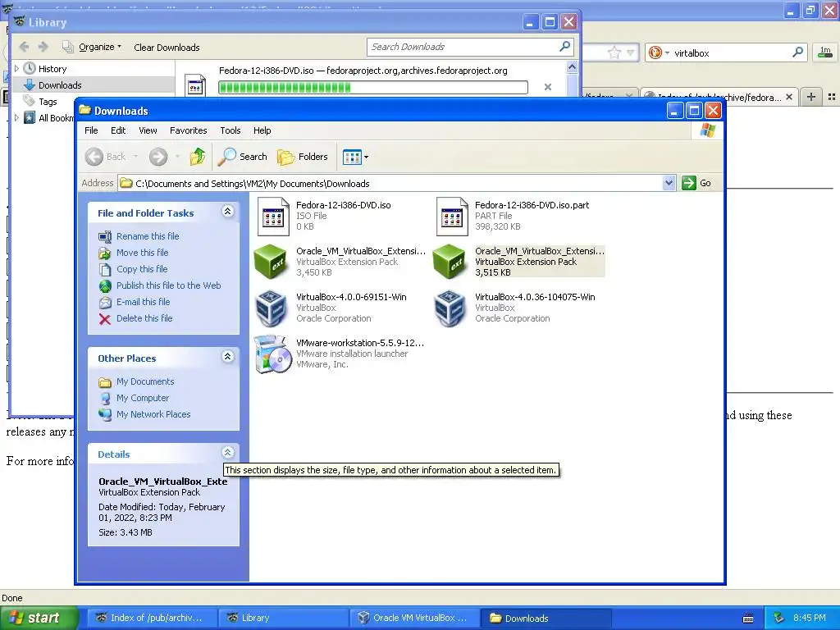Image resolution: width=840 pixels, height=630 pixels.
Task: Click the address bar path field
Action: (x=390, y=183)
